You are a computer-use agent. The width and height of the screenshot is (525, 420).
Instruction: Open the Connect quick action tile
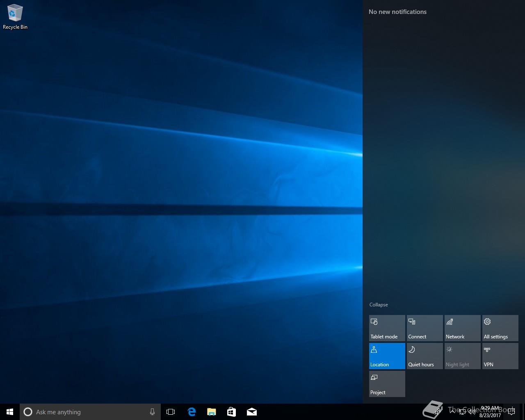425,328
